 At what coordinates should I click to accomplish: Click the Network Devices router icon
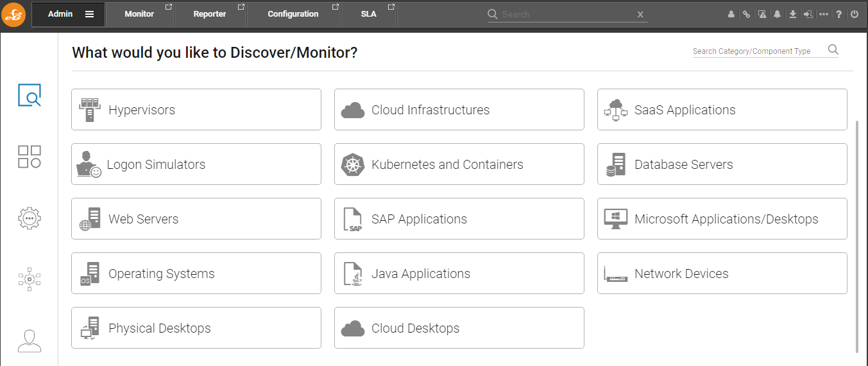pyautogui.click(x=616, y=275)
